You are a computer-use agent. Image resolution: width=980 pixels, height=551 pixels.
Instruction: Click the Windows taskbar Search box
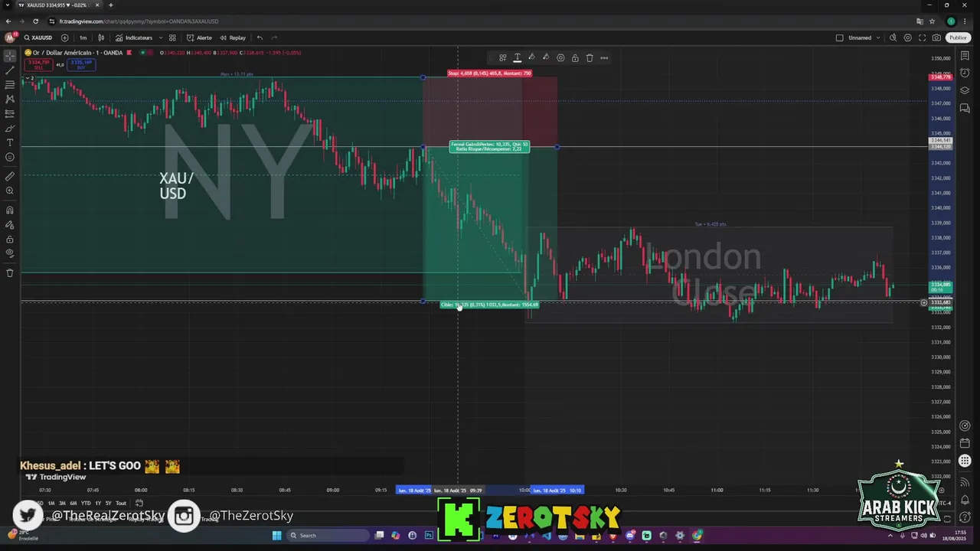coord(327,535)
